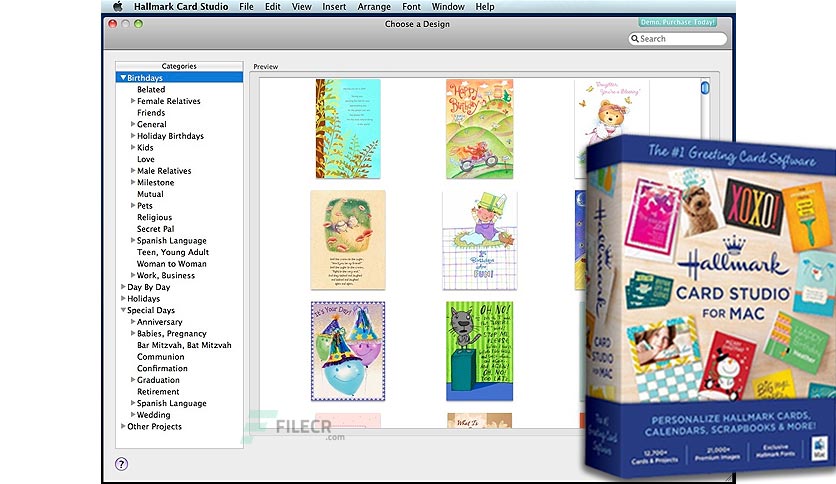Expand the Babies, Pregnancy subcategory
The height and width of the screenshot is (484, 836).
pos(133,333)
